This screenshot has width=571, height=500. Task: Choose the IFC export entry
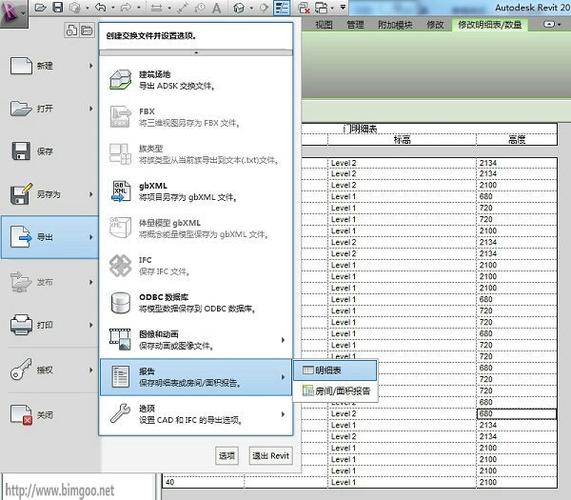[196, 265]
